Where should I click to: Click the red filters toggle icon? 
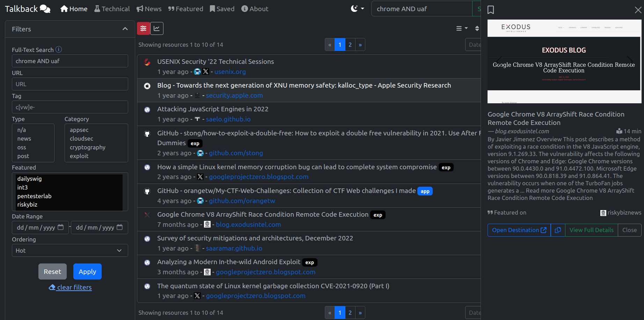click(x=144, y=28)
